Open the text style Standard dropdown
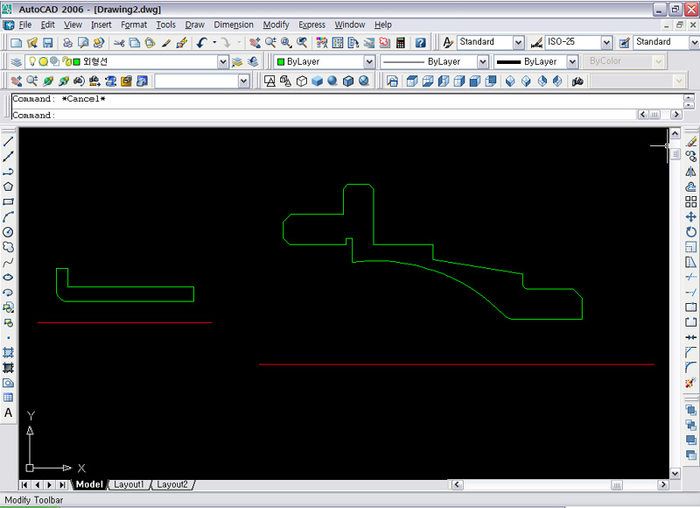Screen dimensions: 700x508 [518, 43]
